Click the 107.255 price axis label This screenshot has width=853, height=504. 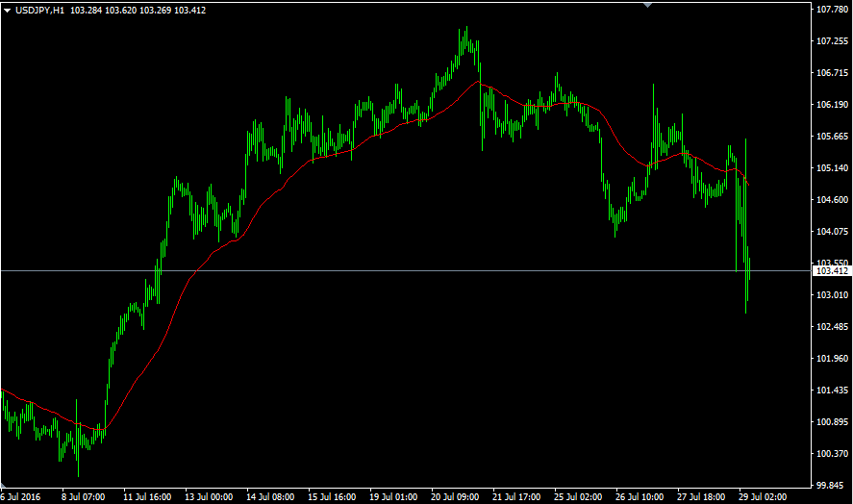coord(833,41)
